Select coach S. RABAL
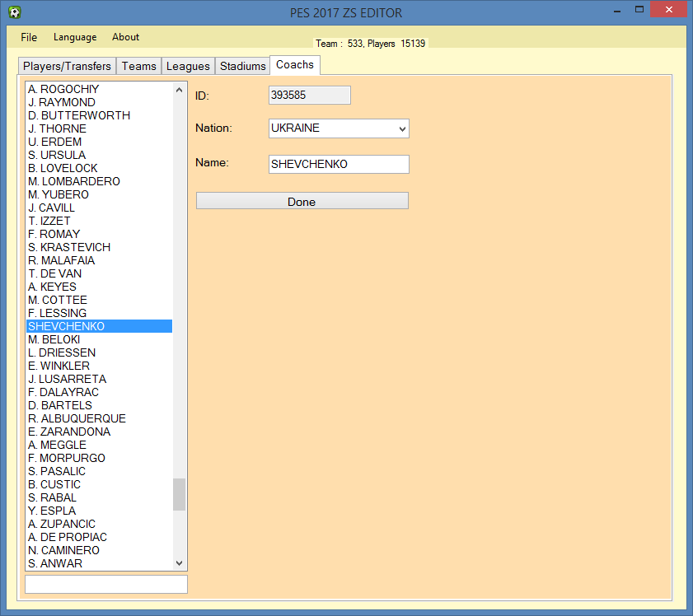This screenshot has height=616, width=693. coord(99,497)
